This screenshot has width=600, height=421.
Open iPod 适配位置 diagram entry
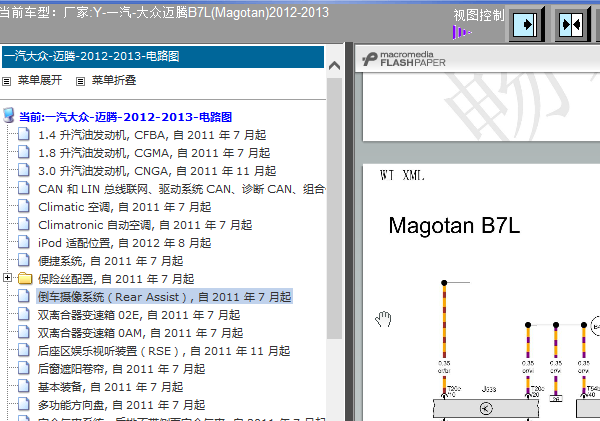(125, 243)
